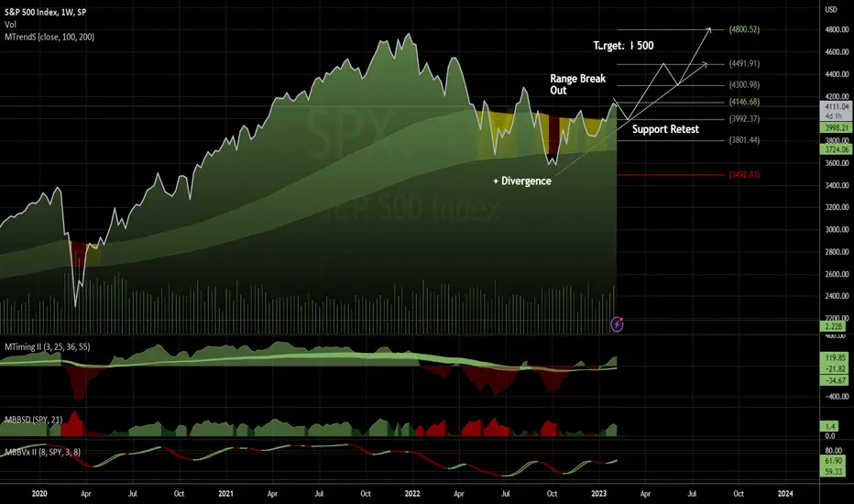Click the 59.33 MBBVx value tag
Viewport: 854px width, 504px height.
tap(833, 472)
